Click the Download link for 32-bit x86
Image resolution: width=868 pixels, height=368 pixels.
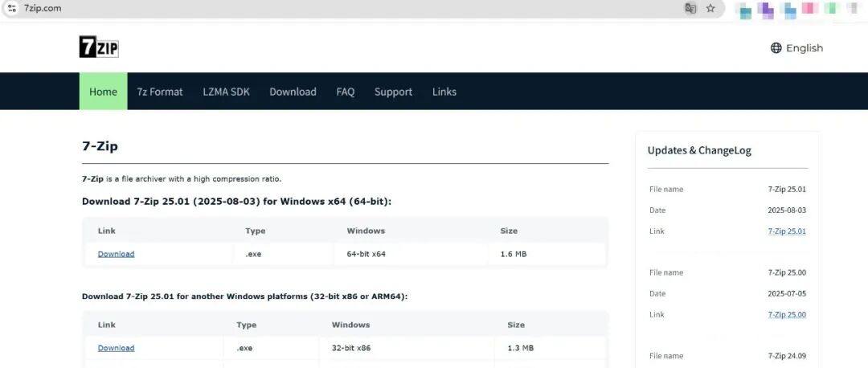pyautogui.click(x=117, y=348)
